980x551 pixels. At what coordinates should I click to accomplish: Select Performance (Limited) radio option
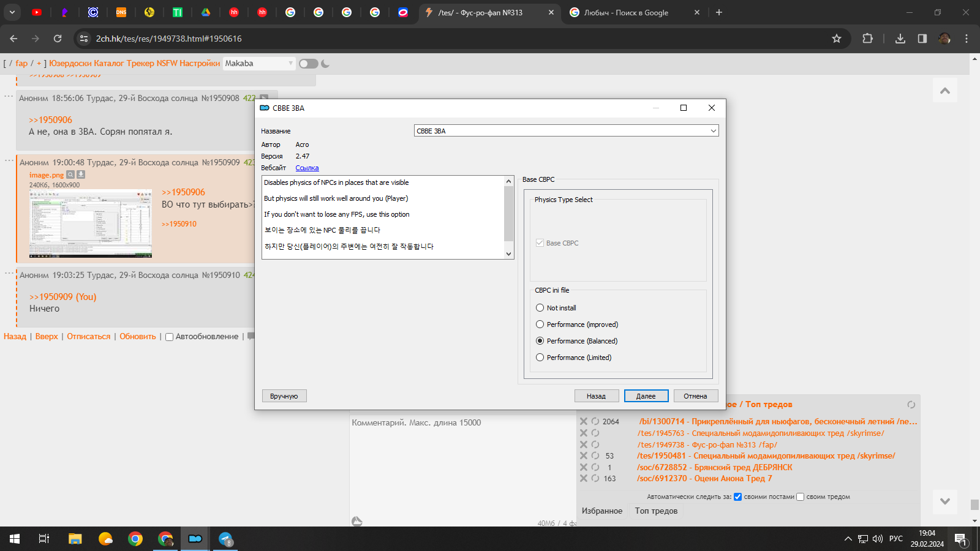tap(540, 358)
